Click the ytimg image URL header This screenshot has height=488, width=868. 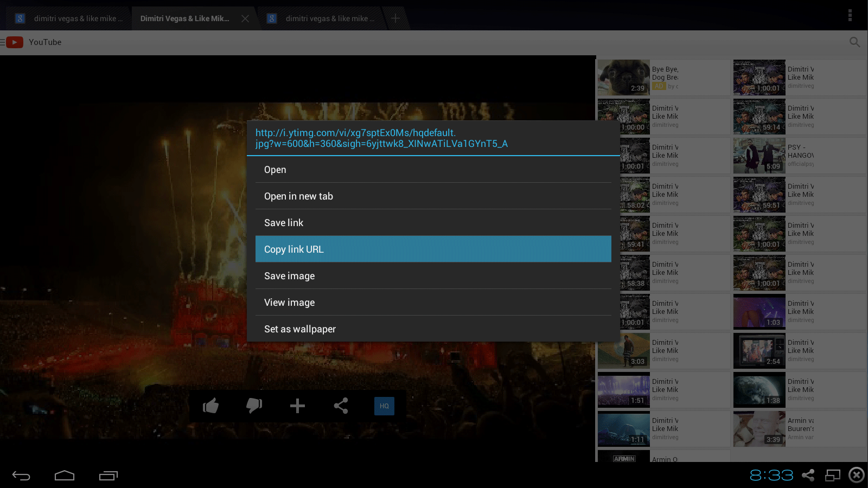click(381, 138)
